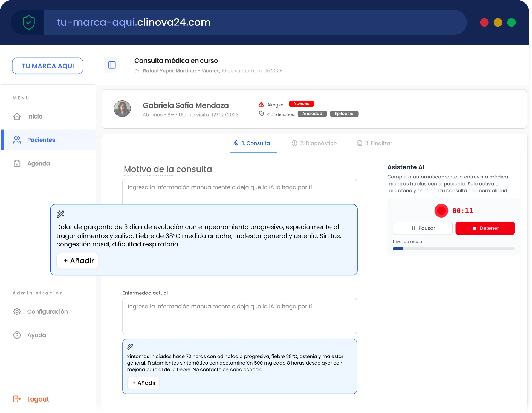
Task: Switch to the 3. Finalizar tab
Action: pyautogui.click(x=375, y=143)
